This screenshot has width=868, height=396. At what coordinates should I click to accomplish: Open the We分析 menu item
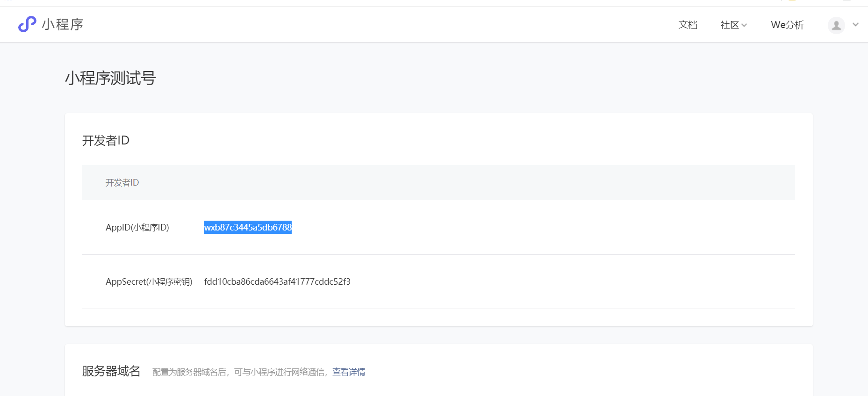click(x=787, y=25)
